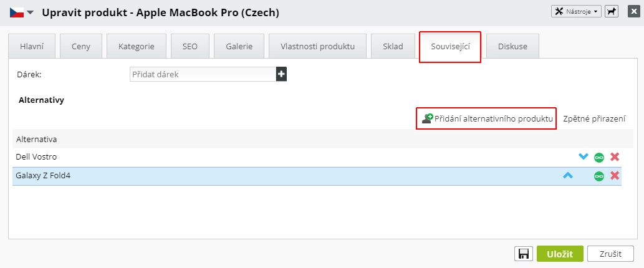Click the floppy disk save icon

click(x=524, y=254)
